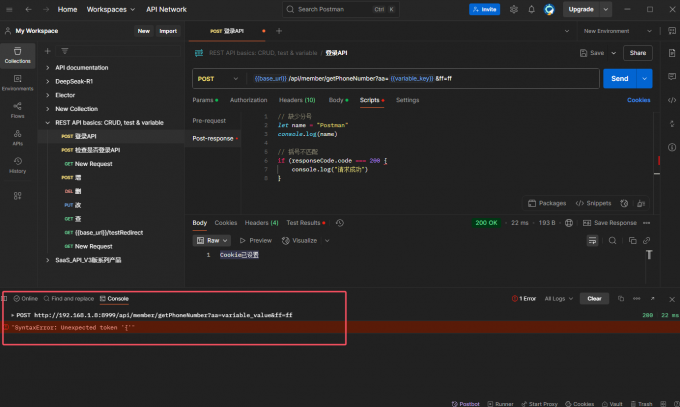Open Snippets in the script editor
680x407 pixels.
[593, 203]
